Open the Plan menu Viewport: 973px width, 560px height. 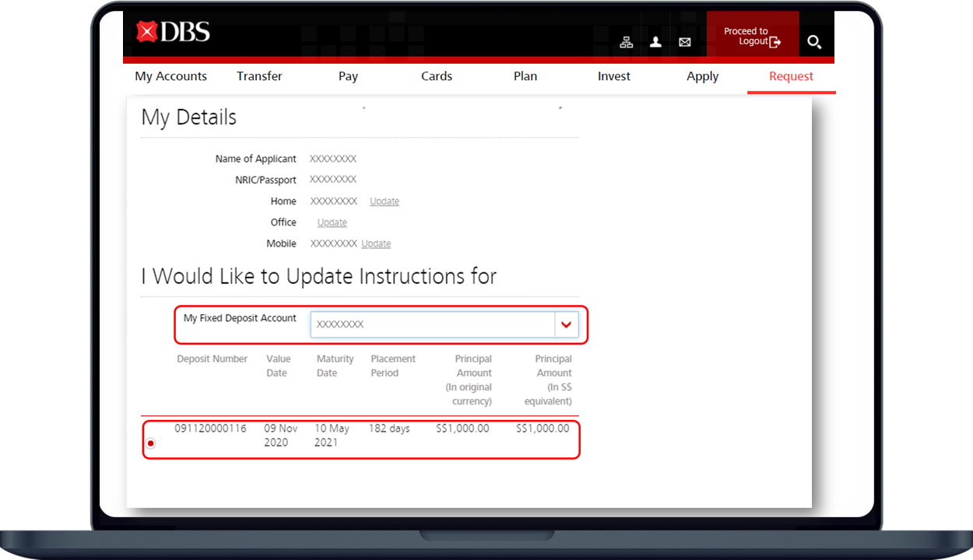click(x=525, y=76)
